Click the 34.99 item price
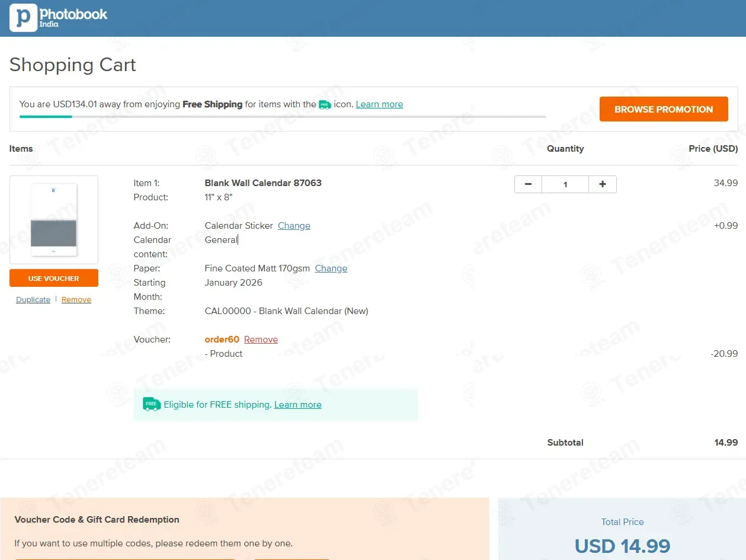This screenshot has height=560, width=746. pos(726,183)
